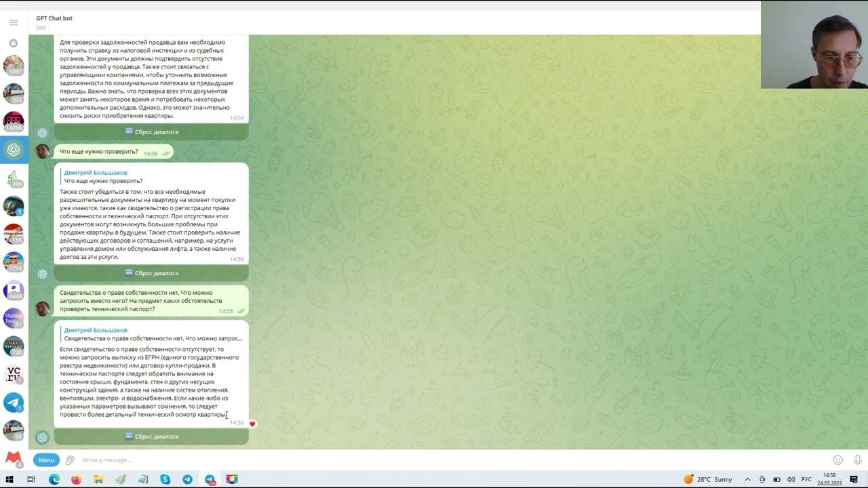Click the user avatar beside the 14:58 sent message
This screenshot has width=868, height=488.
click(42, 308)
